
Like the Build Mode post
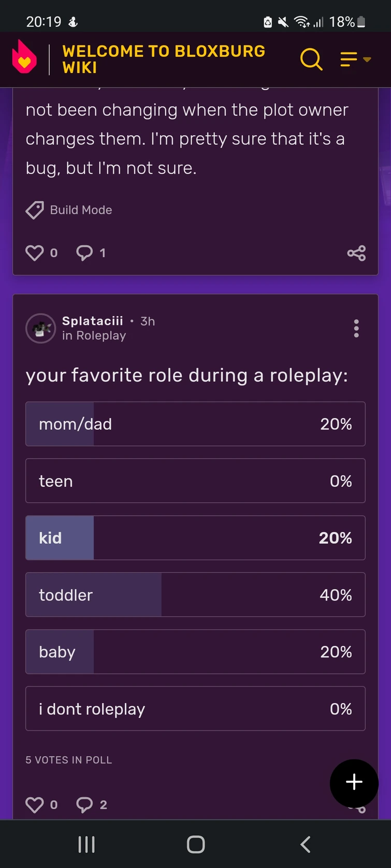[x=35, y=252]
